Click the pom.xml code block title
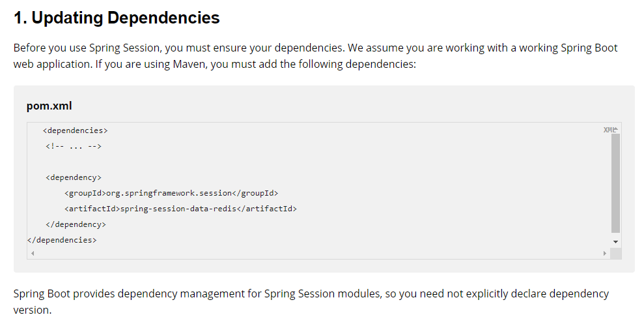The image size is (644, 315). click(x=49, y=106)
